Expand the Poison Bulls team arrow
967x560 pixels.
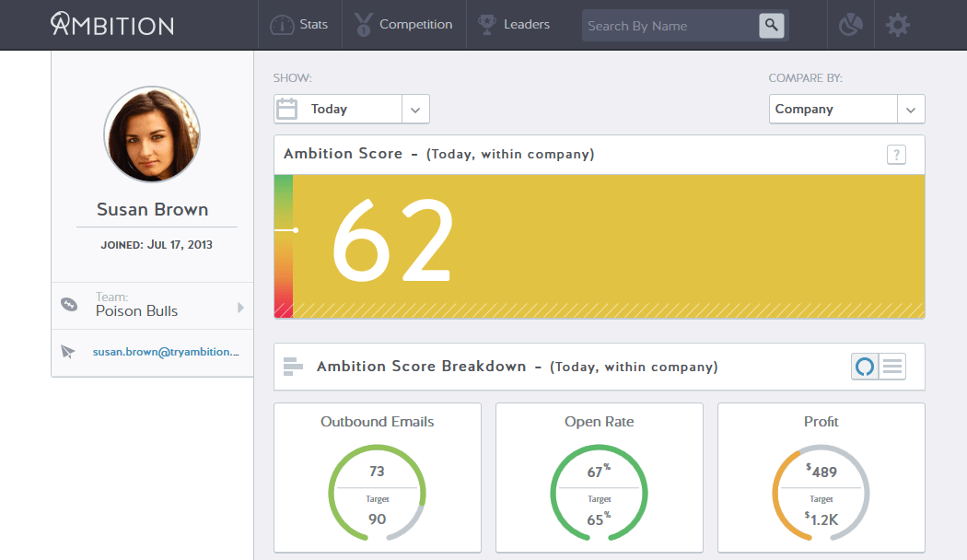point(240,307)
